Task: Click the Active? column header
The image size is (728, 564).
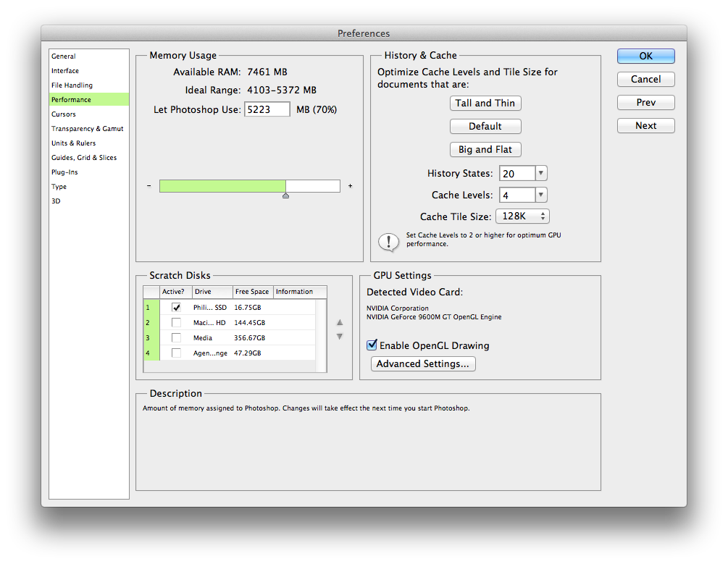Action: [175, 292]
